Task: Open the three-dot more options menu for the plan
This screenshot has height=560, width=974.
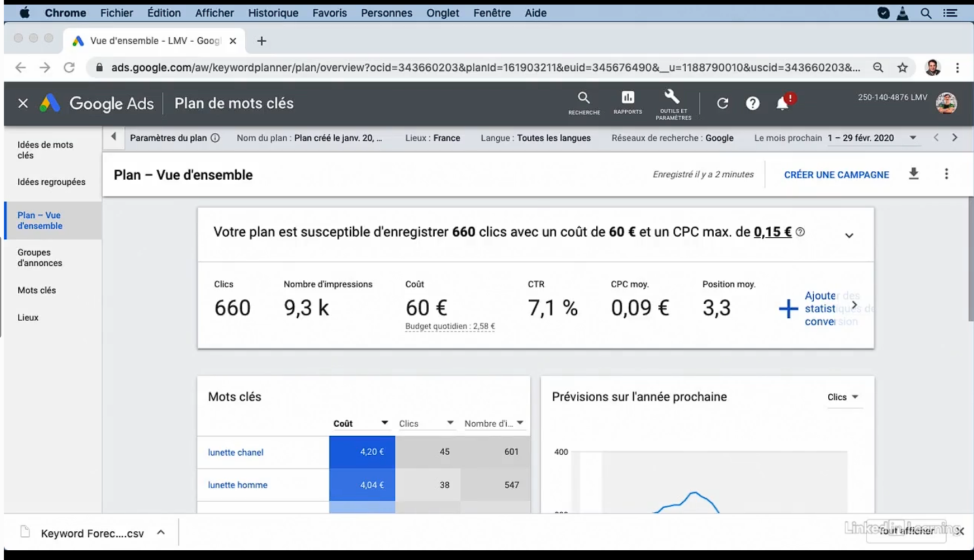Action: 946,174
